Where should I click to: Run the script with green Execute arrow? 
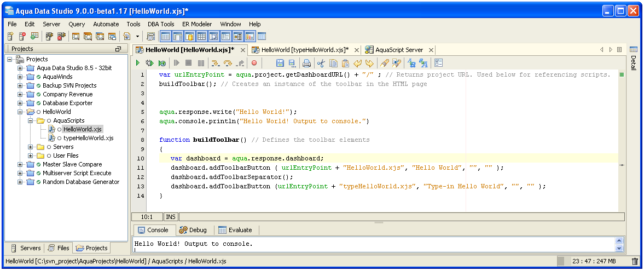(x=138, y=63)
